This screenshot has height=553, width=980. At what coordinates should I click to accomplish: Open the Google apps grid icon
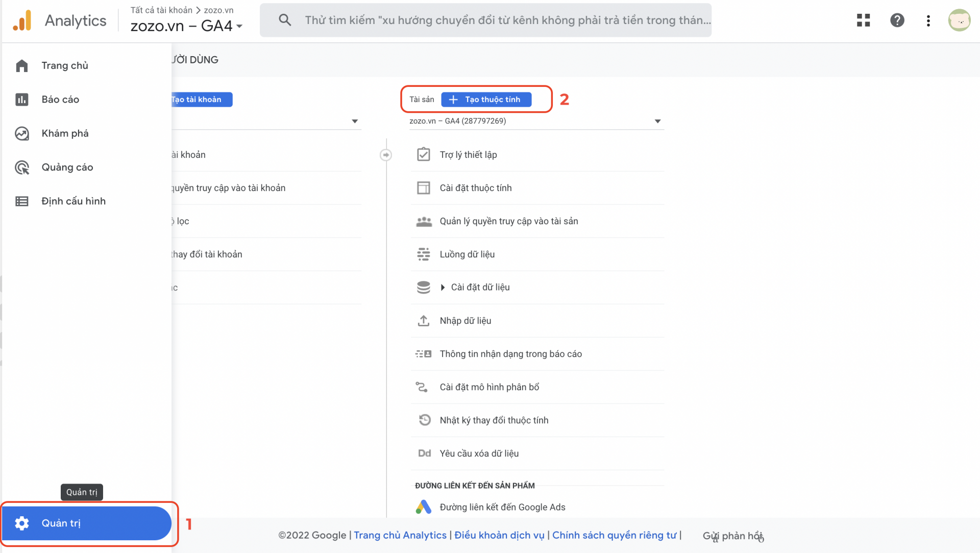point(863,20)
